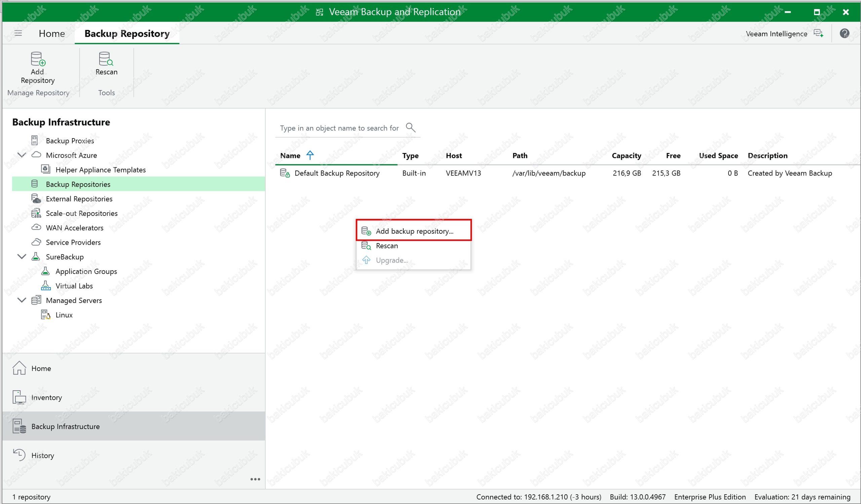Click the Home house icon in navigation

[19, 368]
